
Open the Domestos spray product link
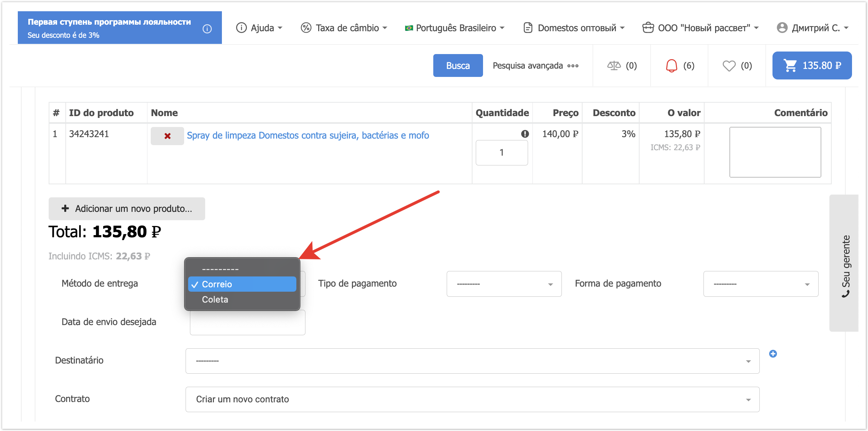click(x=308, y=135)
